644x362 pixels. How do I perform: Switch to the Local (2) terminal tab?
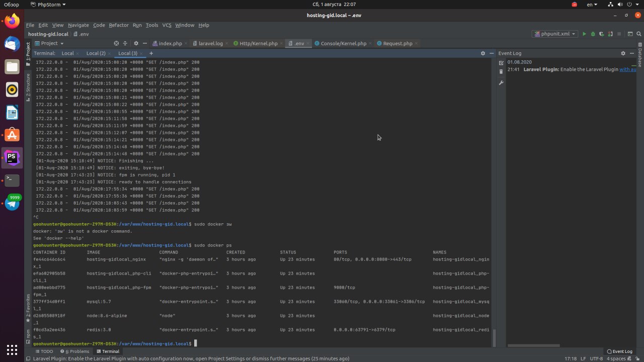tap(96, 53)
